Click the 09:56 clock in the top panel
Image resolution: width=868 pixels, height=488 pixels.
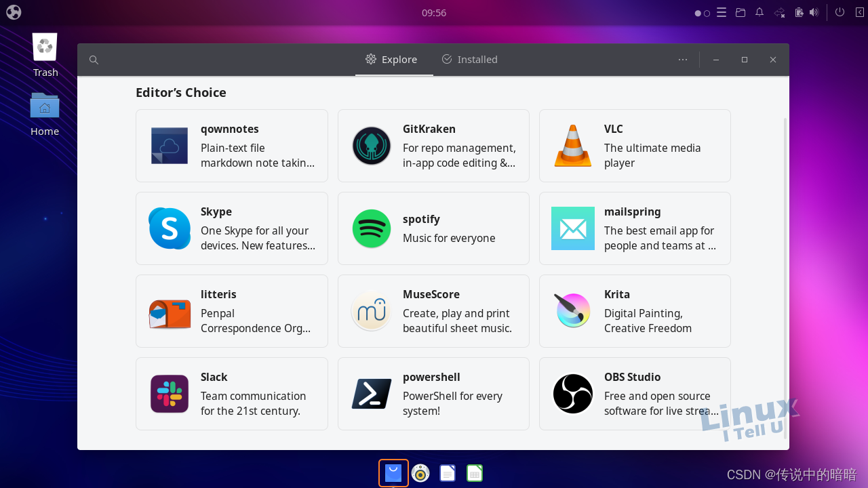434,12
